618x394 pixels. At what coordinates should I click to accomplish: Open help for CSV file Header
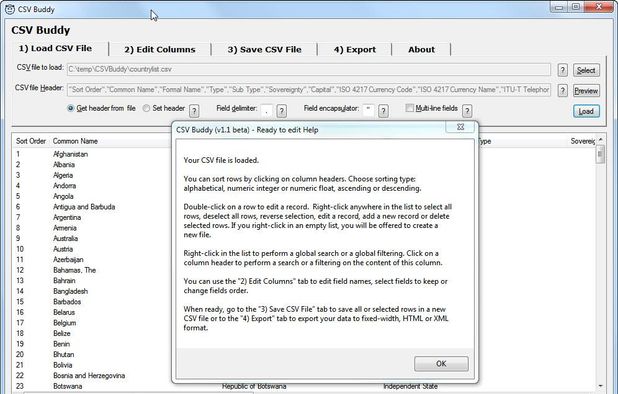[x=562, y=91]
